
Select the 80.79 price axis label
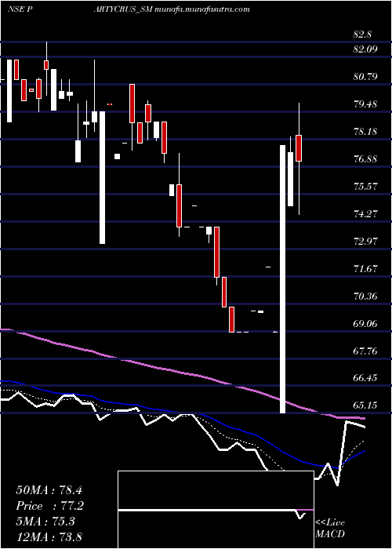pos(365,77)
